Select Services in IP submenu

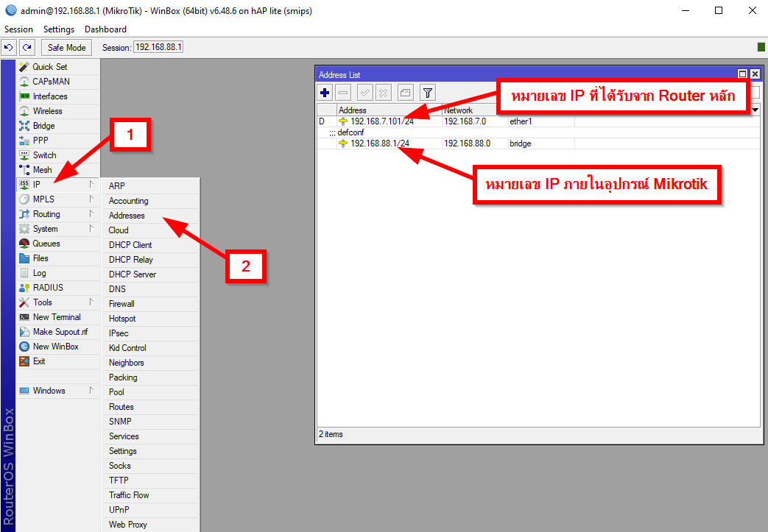coord(150,436)
